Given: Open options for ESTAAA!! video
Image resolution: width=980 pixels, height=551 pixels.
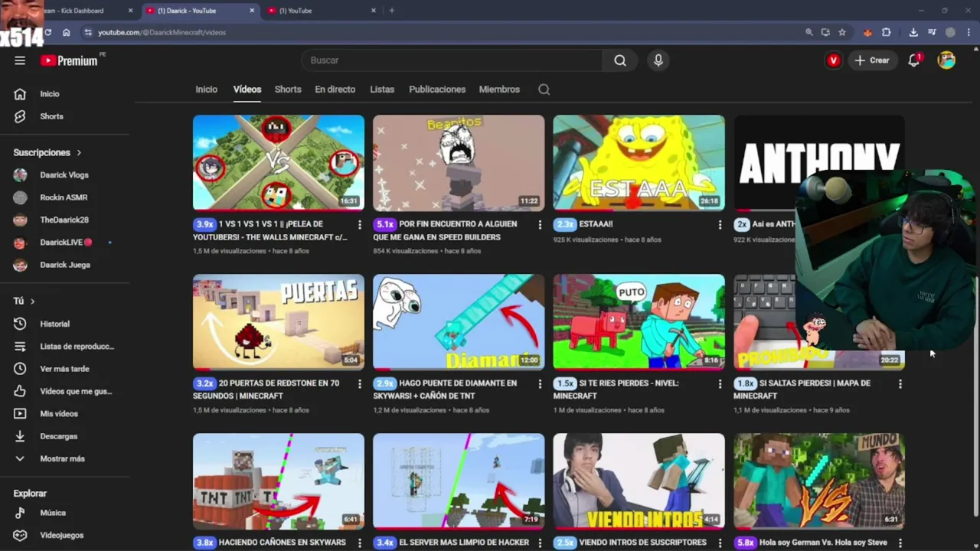Looking at the screenshot, I should point(720,225).
